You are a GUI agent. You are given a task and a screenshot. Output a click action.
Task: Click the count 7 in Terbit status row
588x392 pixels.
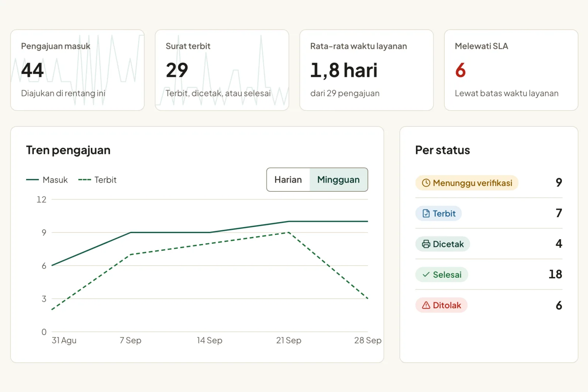pyautogui.click(x=559, y=213)
